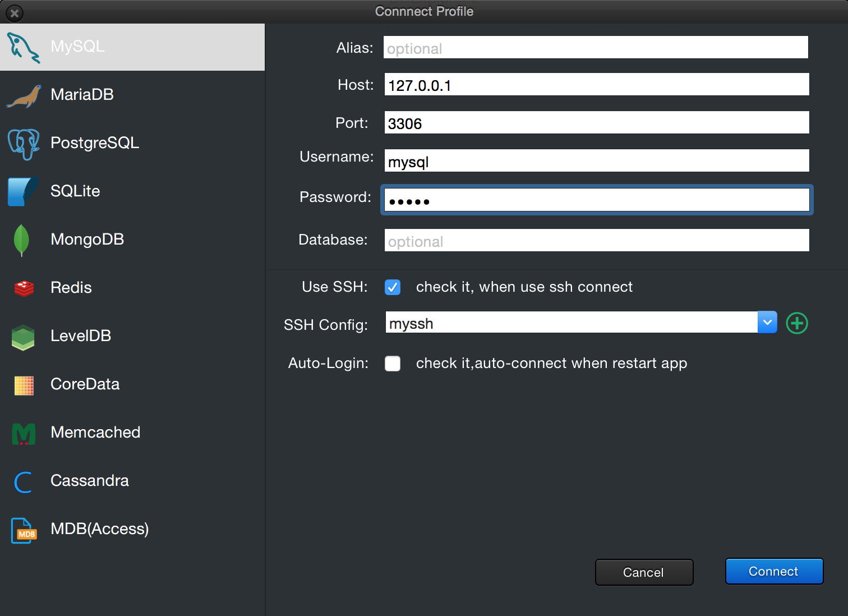
Task: Uncheck the Use SSH checkbox
Action: click(x=393, y=287)
